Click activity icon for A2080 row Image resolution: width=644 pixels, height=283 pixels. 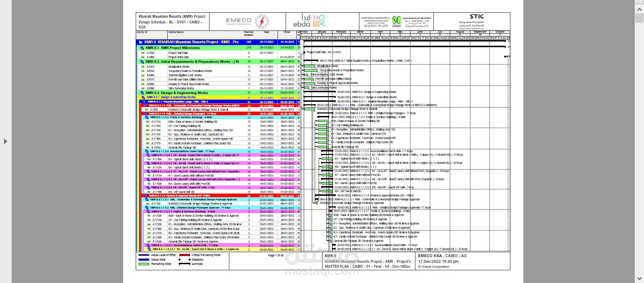(143, 84)
